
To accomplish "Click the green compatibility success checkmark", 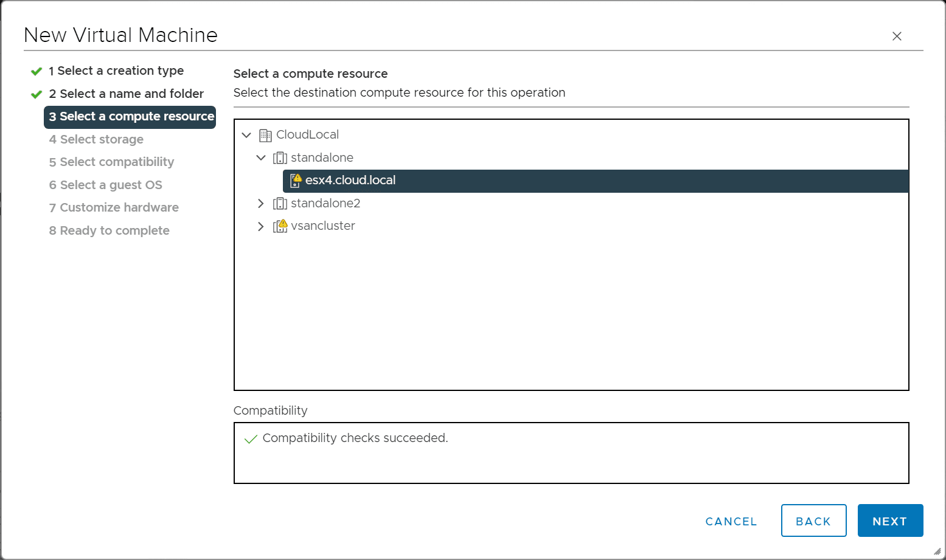I will 250,439.
